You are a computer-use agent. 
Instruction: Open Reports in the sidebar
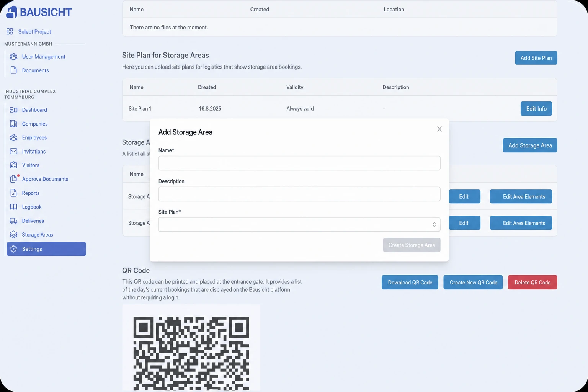(31, 193)
